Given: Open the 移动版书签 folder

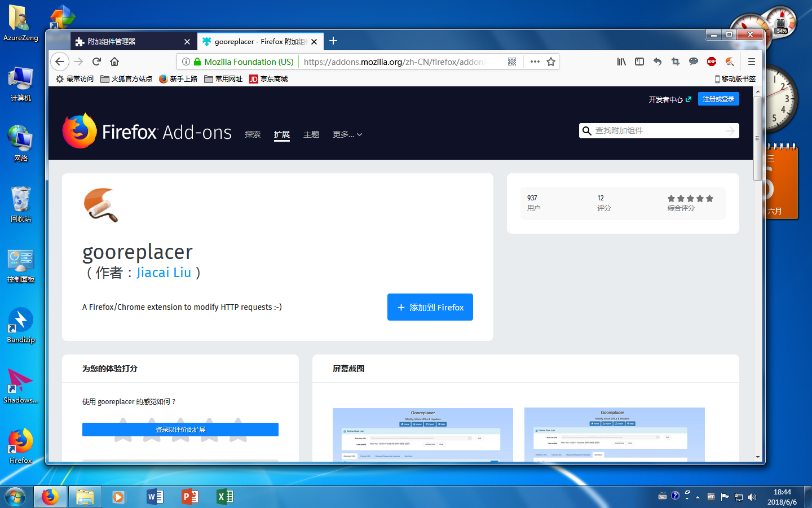Looking at the screenshot, I should [x=735, y=79].
